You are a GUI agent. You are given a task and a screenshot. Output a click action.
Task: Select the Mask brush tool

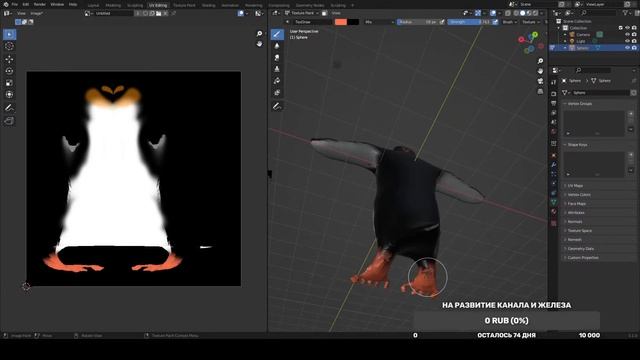pos(277,93)
